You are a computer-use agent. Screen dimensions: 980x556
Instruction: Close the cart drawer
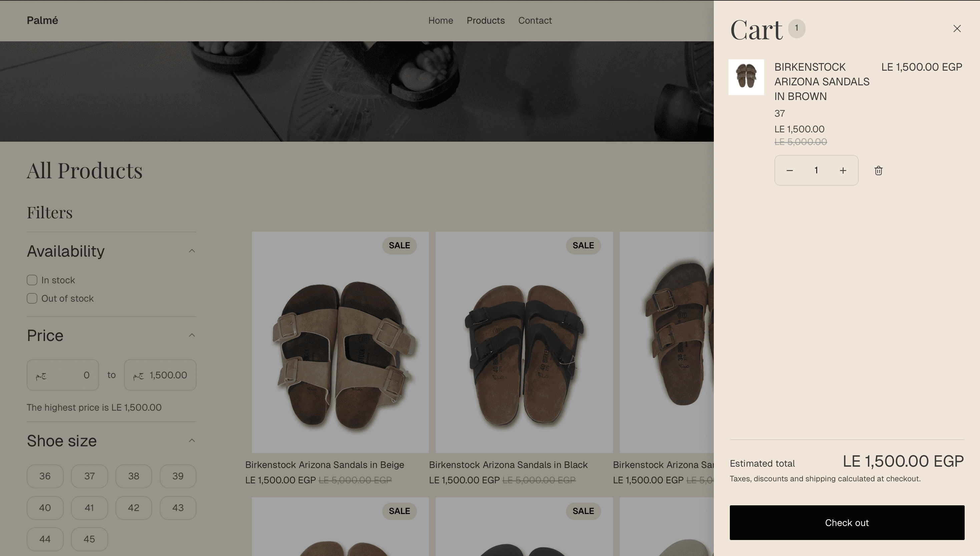tap(957, 29)
